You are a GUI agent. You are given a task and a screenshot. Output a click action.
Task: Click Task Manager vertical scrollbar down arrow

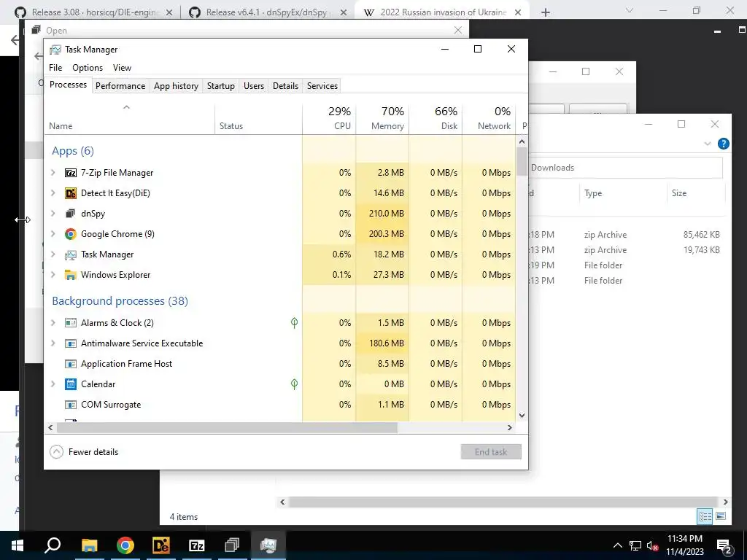[522, 415]
